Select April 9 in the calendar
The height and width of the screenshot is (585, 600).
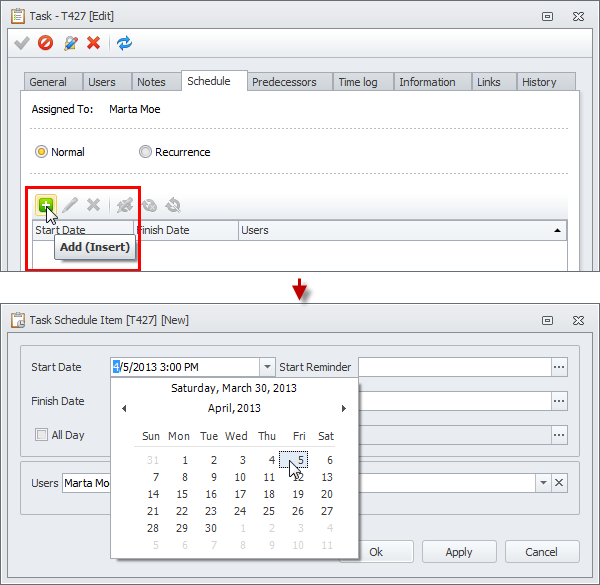(x=214, y=477)
